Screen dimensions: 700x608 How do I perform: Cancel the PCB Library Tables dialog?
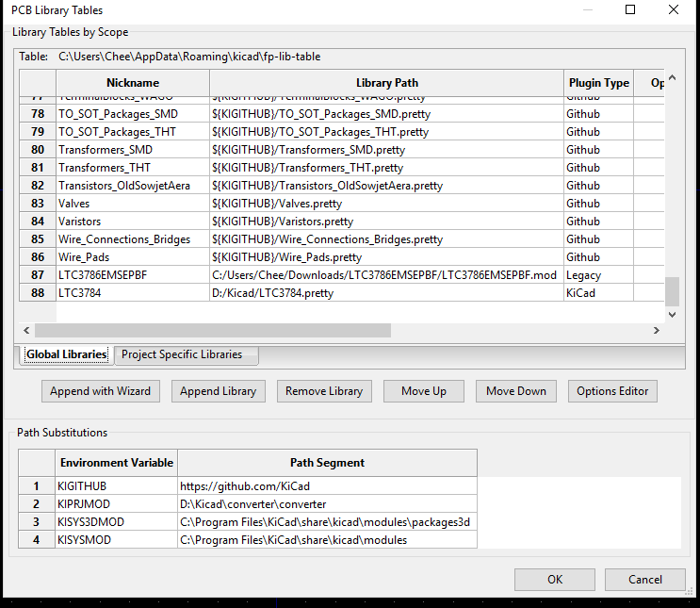645,580
